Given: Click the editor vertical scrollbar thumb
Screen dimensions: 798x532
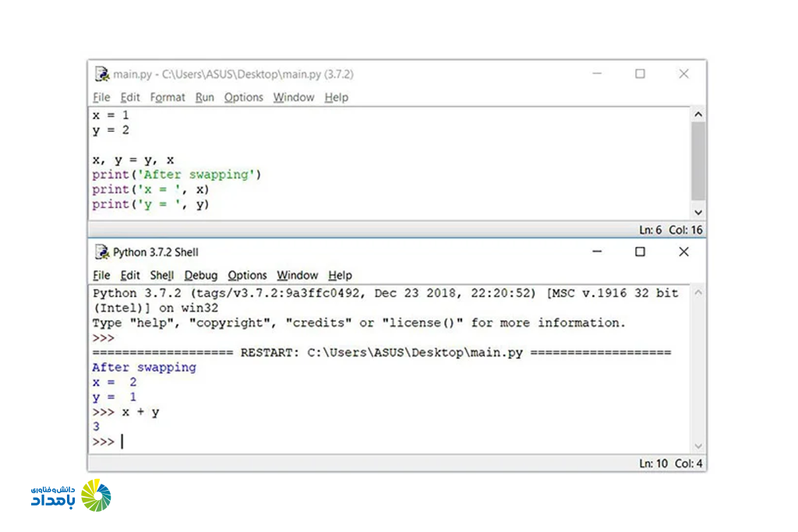Looking at the screenshot, I should 698,160.
